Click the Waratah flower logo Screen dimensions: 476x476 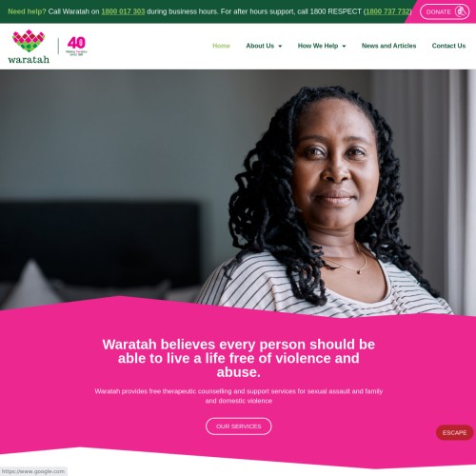coord(29,41)
